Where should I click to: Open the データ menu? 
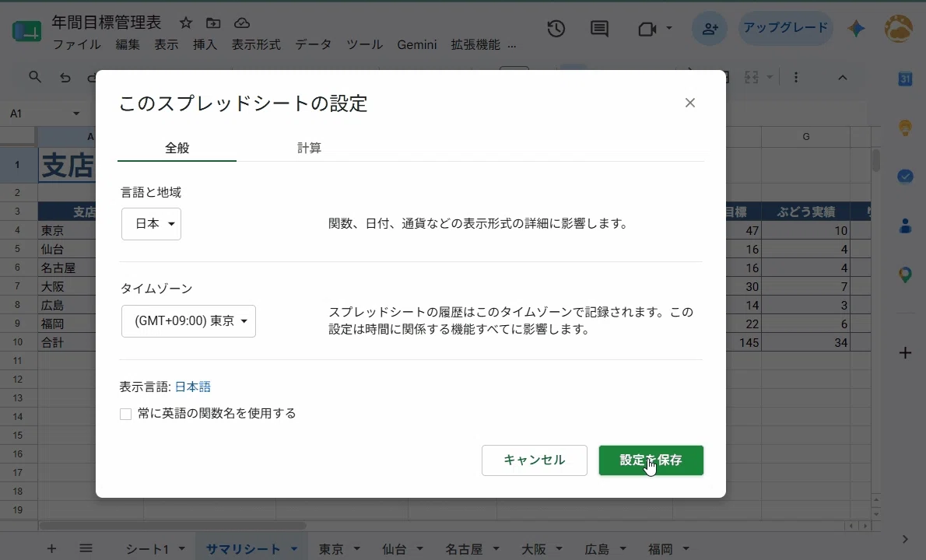coord(314,45)
